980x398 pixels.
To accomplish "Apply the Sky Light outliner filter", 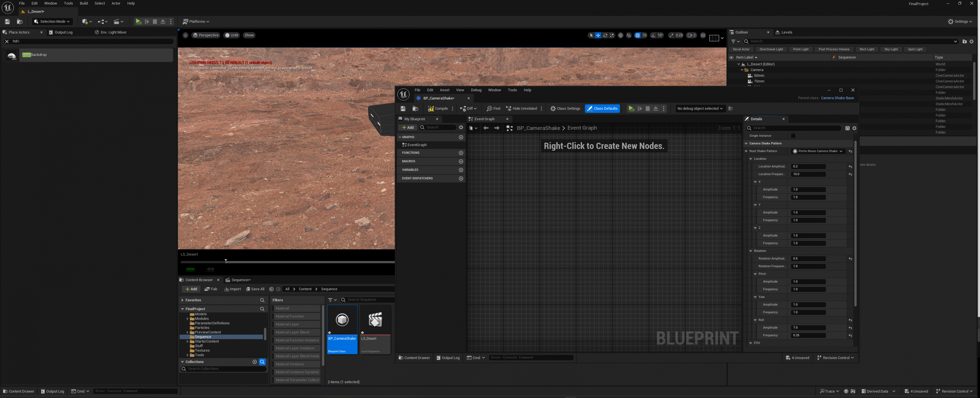I will click(x=891, y=50).
